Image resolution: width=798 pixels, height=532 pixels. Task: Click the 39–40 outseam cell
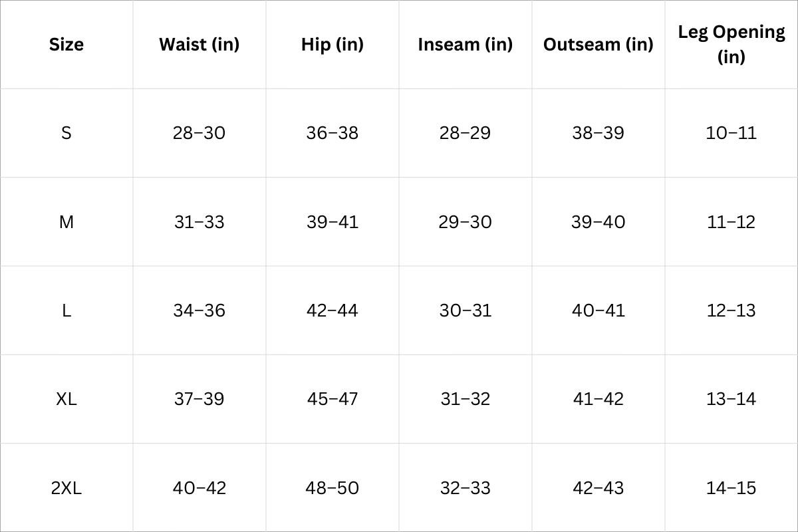click(x=598, y=222)
